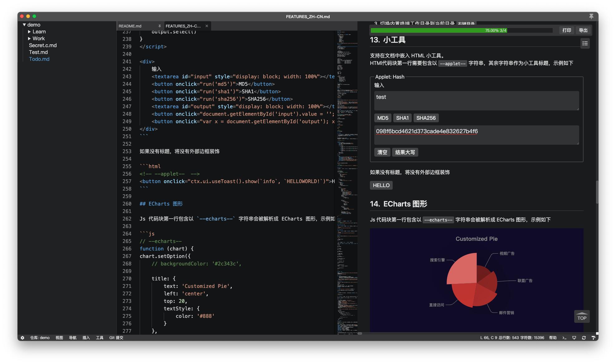Click the green 75% progress bar
Viewport: 616px width, 364px height.
[439, 30]
